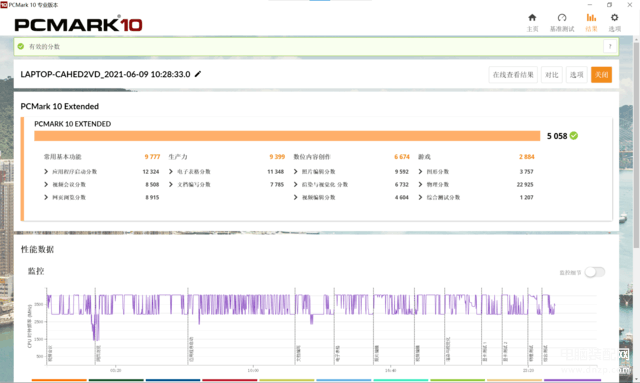The height and width of the screenshot is (383, 640).
Task: Expand the 视频会议分数 row
Action: (x=46, y=184)
